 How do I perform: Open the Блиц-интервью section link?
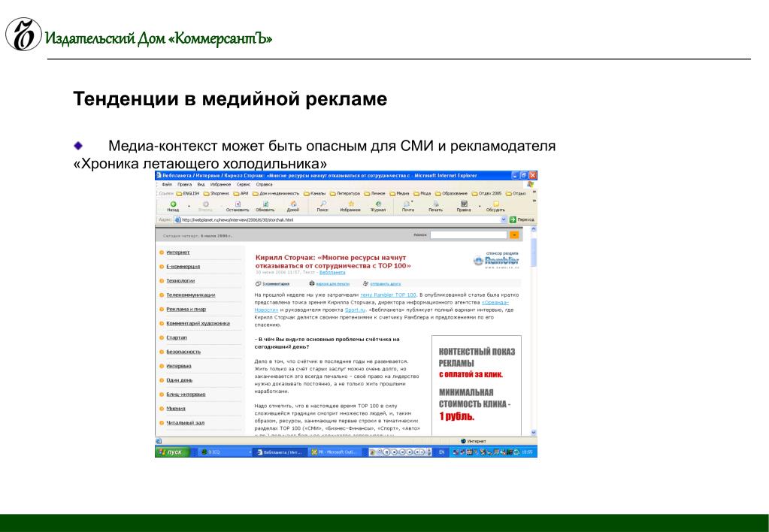pos(186,394)
